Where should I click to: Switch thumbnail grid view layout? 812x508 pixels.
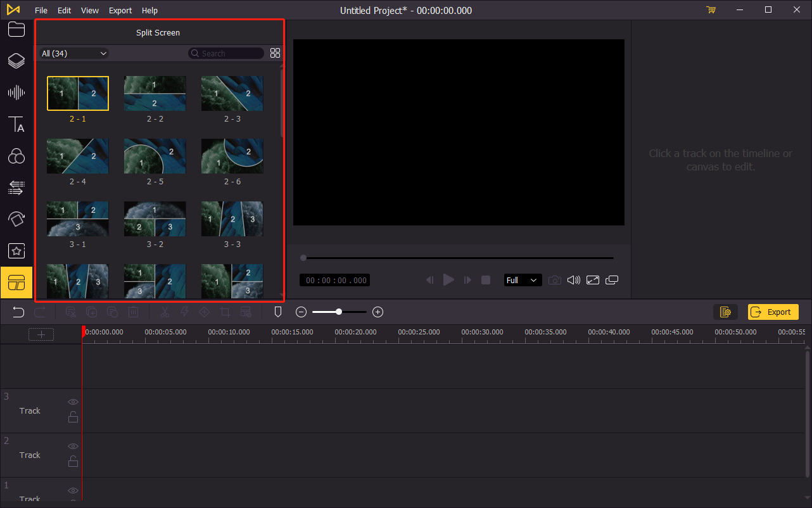click(275, 53)
